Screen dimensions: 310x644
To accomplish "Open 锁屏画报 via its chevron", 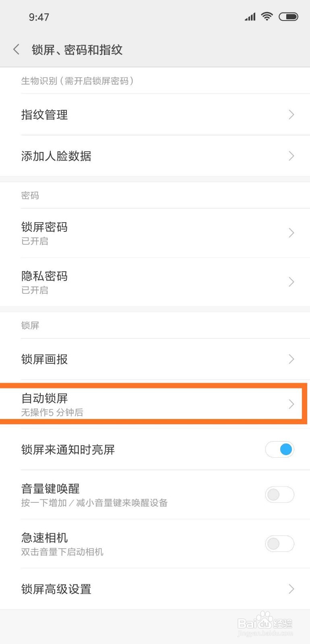I will 291,359.
